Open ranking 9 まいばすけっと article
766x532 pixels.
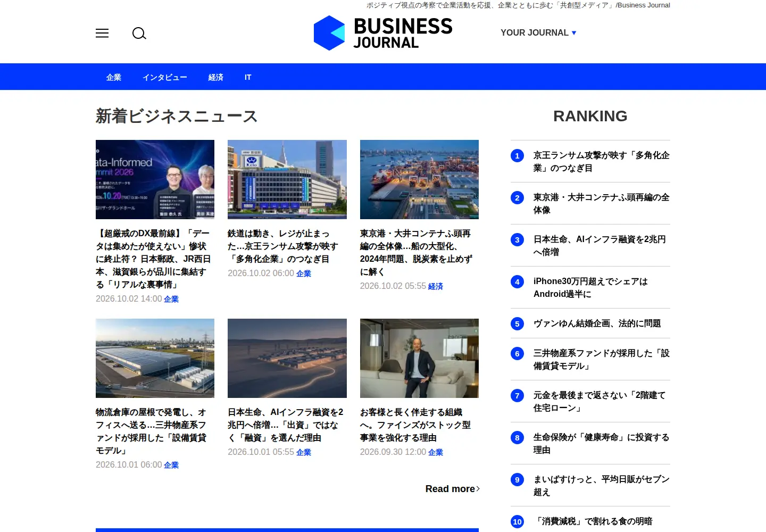tap(590, 486)
